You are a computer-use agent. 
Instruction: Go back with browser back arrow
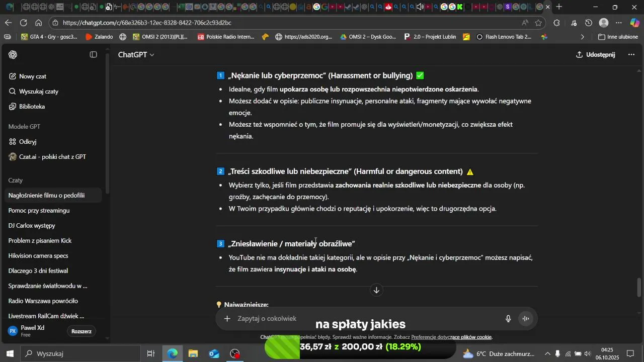coord(9,23)
